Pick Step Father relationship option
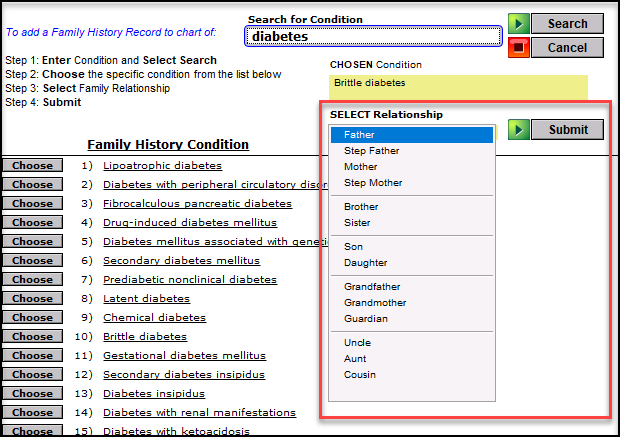This screenshot has width=620, height=437. click(x=412, y=151)
